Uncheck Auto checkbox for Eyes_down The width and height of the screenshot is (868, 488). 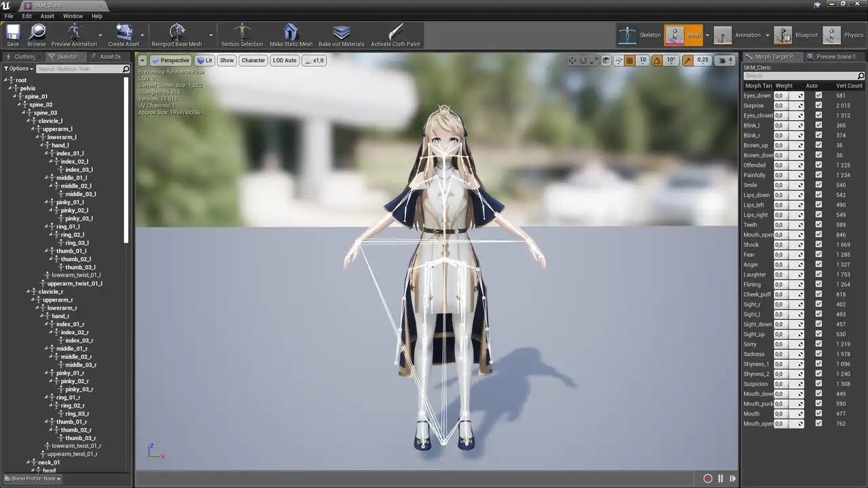coord(818,96)
